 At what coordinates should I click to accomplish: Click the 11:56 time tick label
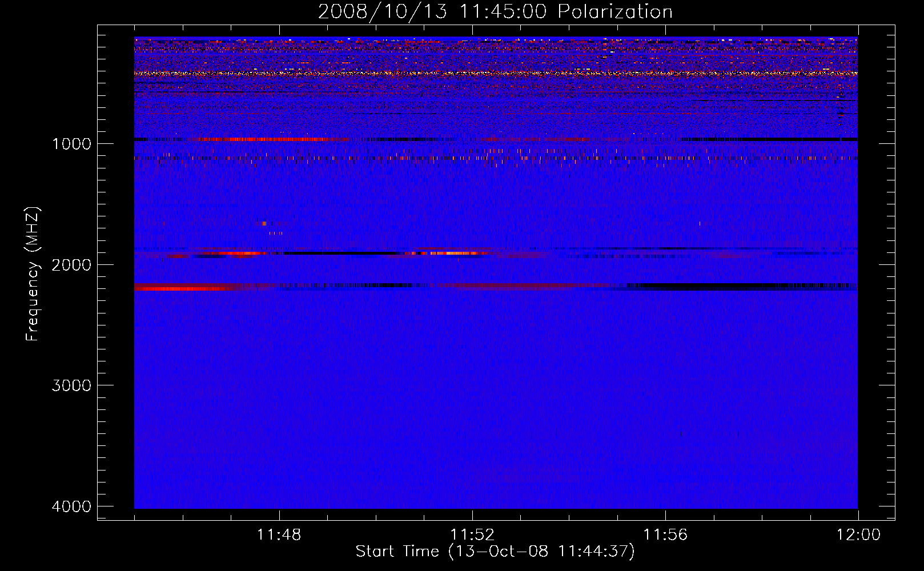coord(665,535)
